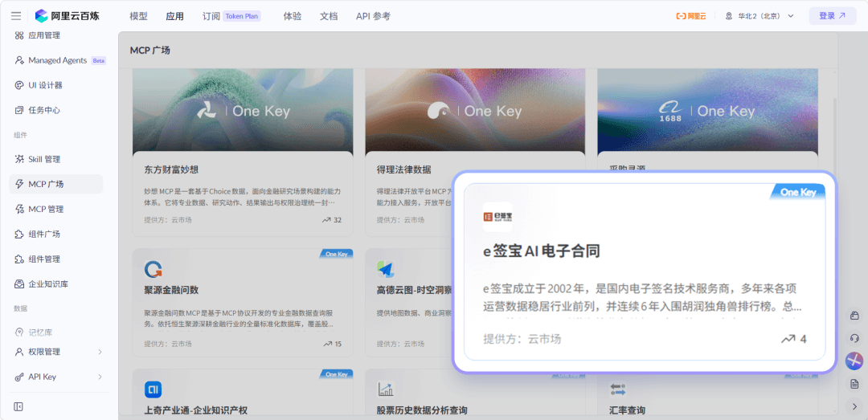Open the 上奇产业通-企业知识产权 card title
The width and height of the screenshot is (868, 420).
pyautogui.click(x=195, y=410)
